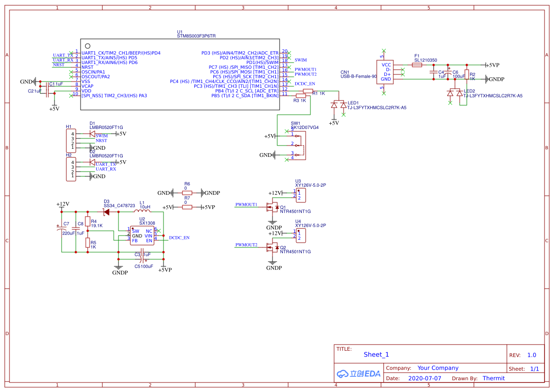The width and height of the screenshot is (554, 392).
Task: Select the D2 diode symbol
Action: (92, 162)
